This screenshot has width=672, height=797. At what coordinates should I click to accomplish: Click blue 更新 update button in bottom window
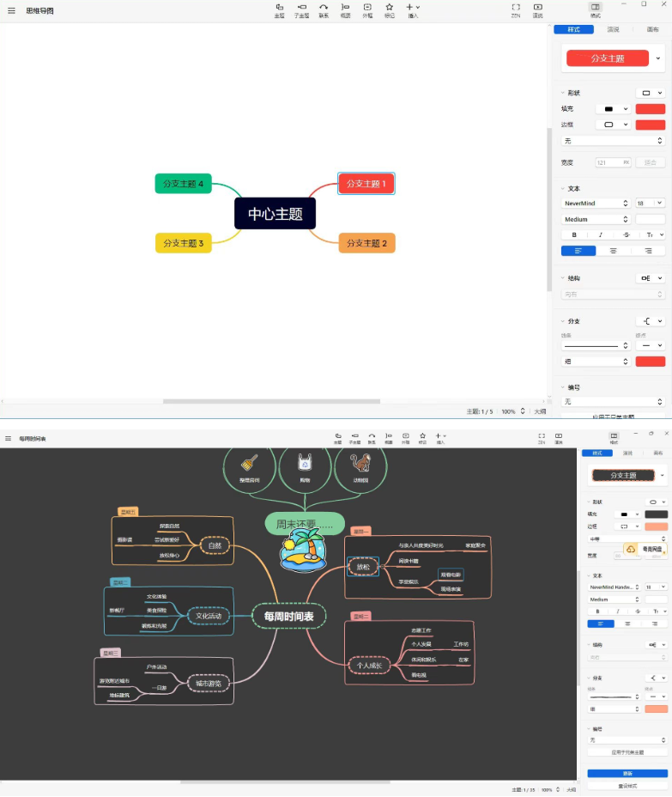(627, 773)
